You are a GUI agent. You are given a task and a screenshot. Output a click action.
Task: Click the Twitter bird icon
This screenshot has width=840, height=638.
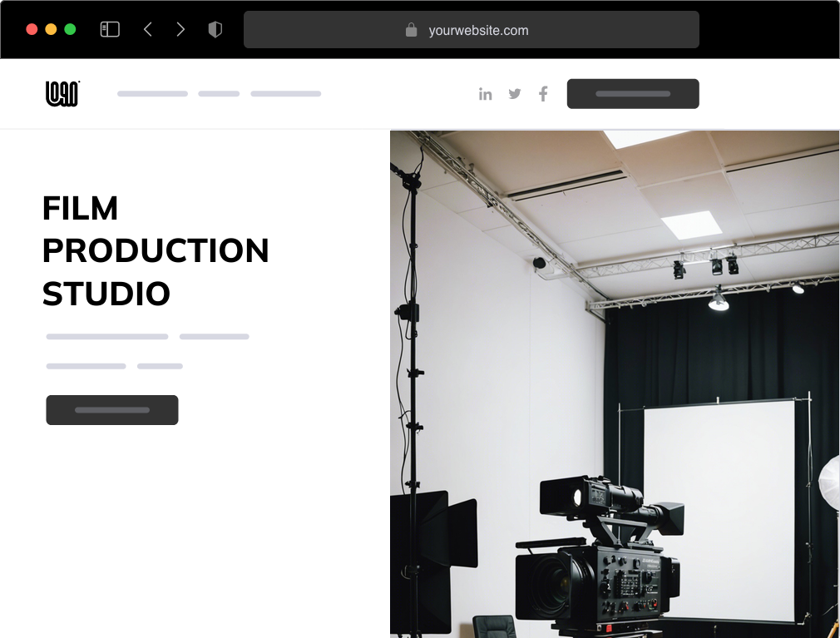coord(515,94)
